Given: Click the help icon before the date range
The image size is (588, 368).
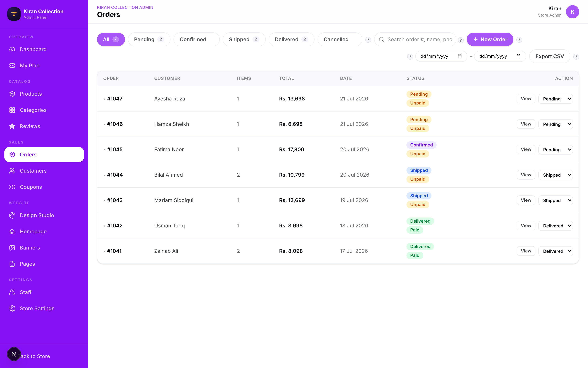Looking at the screenshot, I should point(410,57).
